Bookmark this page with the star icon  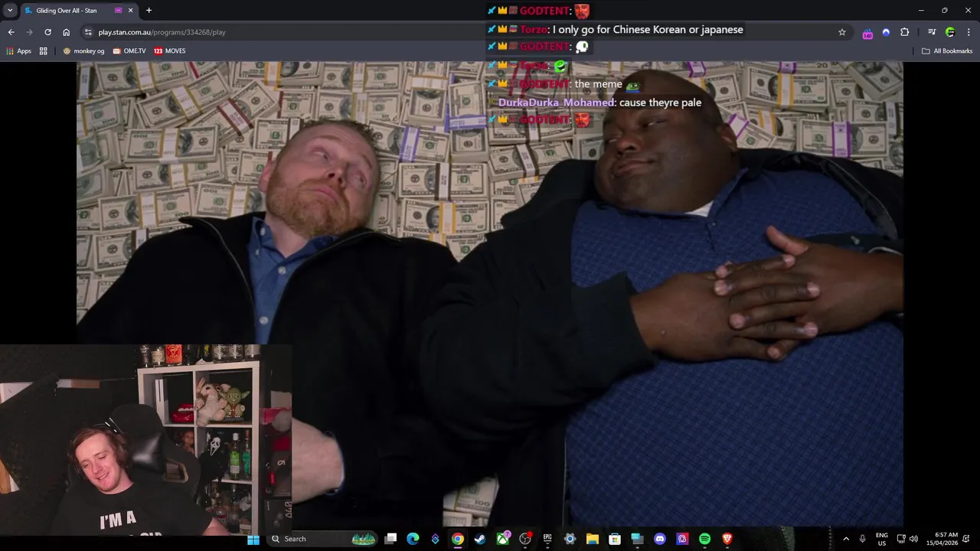(x=842, y=32)
